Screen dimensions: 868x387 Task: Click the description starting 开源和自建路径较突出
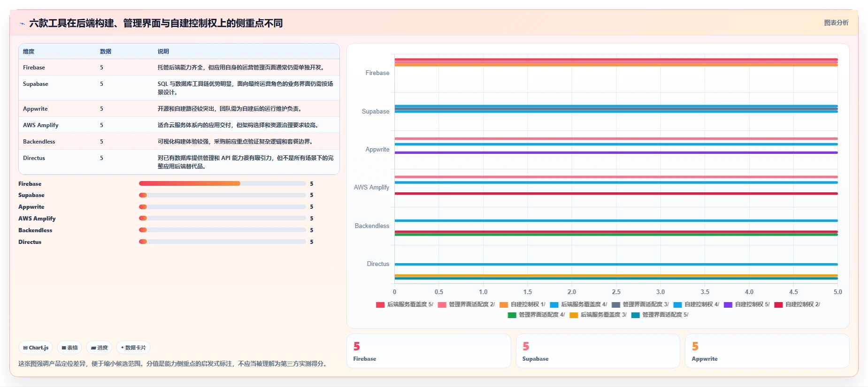230,109
